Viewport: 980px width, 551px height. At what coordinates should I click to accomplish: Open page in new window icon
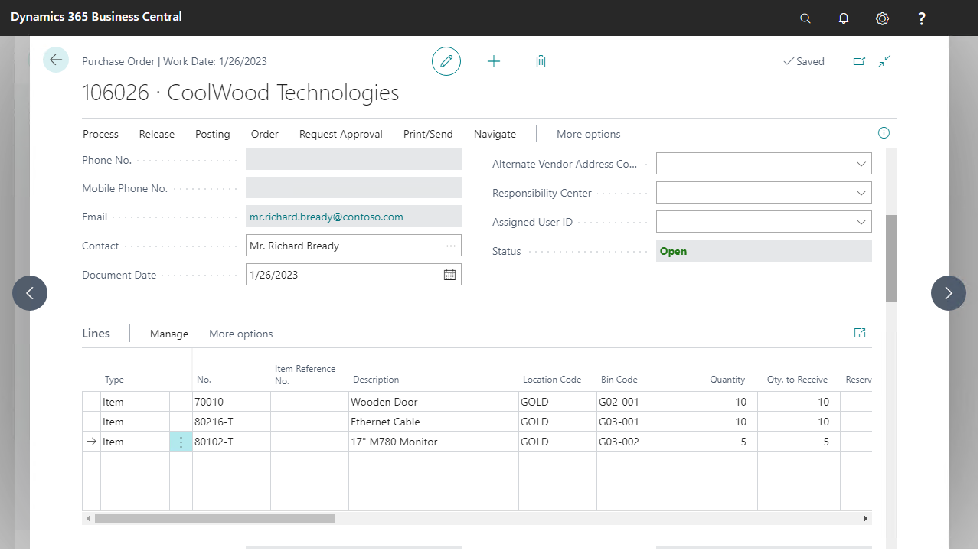coord(859,61)
